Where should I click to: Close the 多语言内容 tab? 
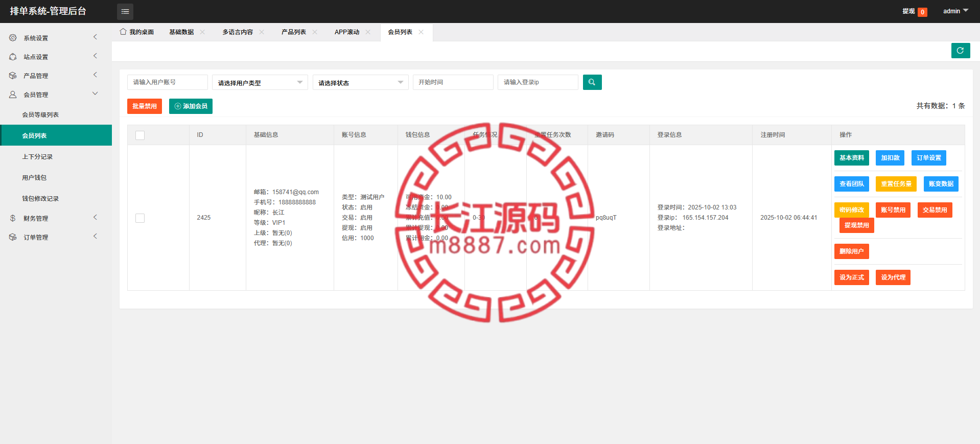(x=262, y=32)
